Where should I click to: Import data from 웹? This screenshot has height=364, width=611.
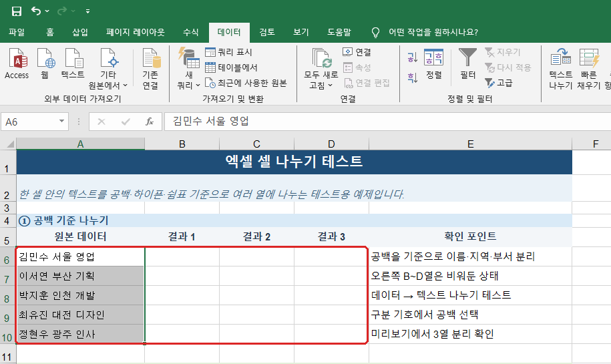(45, 64)
